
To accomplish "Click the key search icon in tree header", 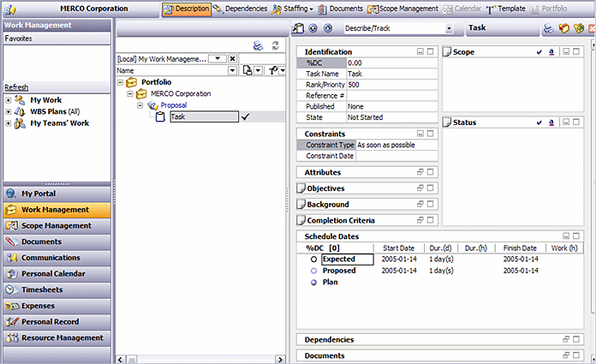I will pos(273,70).
